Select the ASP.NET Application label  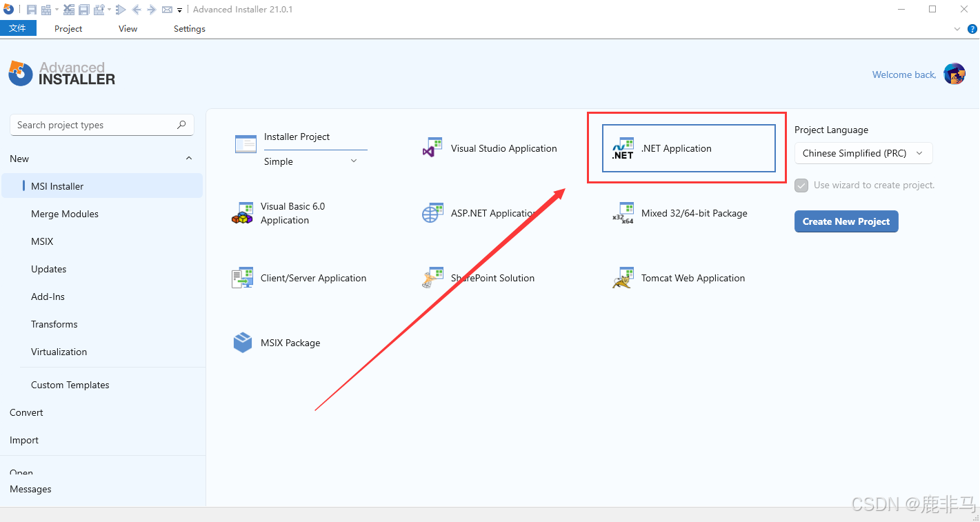(494, 213)
